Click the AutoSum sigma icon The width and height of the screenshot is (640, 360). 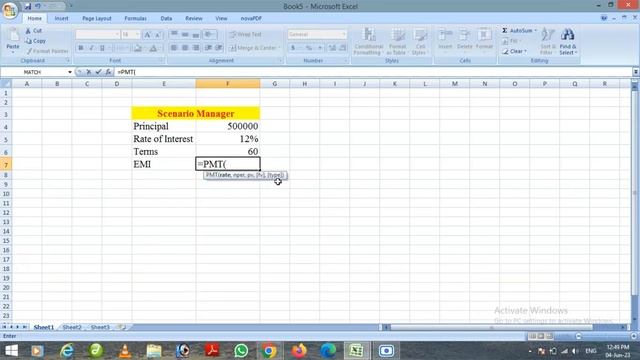(x=504, y=31)
